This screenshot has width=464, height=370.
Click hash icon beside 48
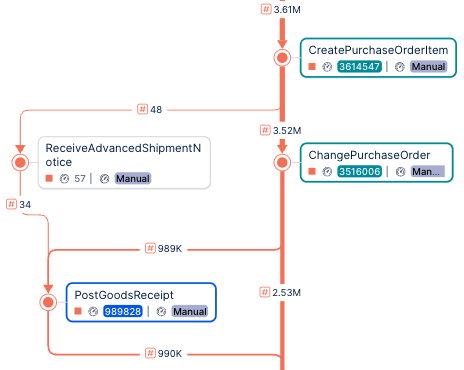[142, 109]
